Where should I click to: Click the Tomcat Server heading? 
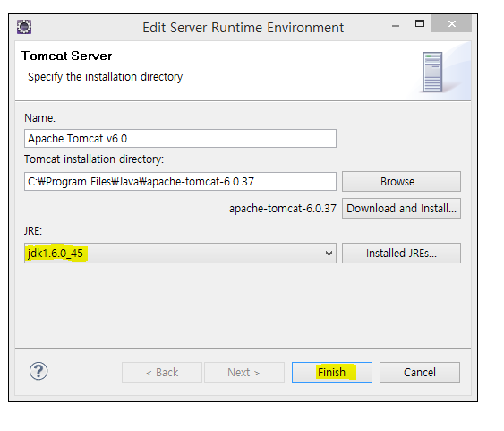coord(66,56)
